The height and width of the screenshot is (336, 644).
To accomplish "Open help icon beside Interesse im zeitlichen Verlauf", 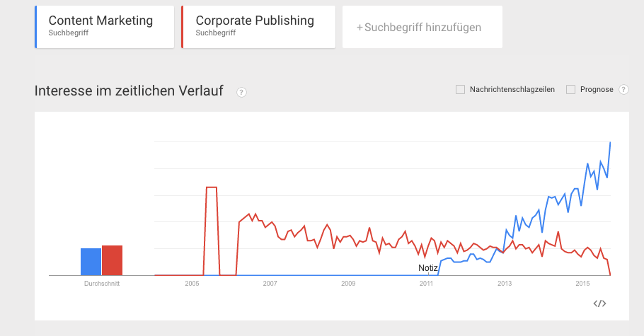I will tap(241, 93).
